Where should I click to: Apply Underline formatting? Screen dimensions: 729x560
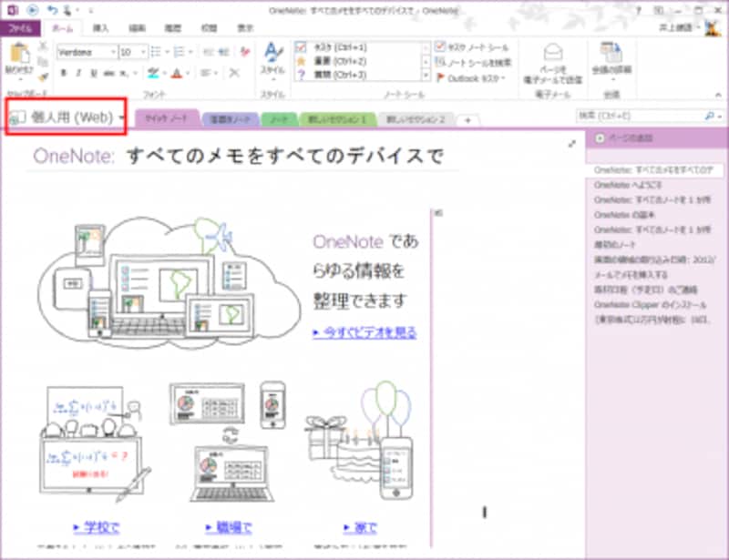tap(94, 73)
